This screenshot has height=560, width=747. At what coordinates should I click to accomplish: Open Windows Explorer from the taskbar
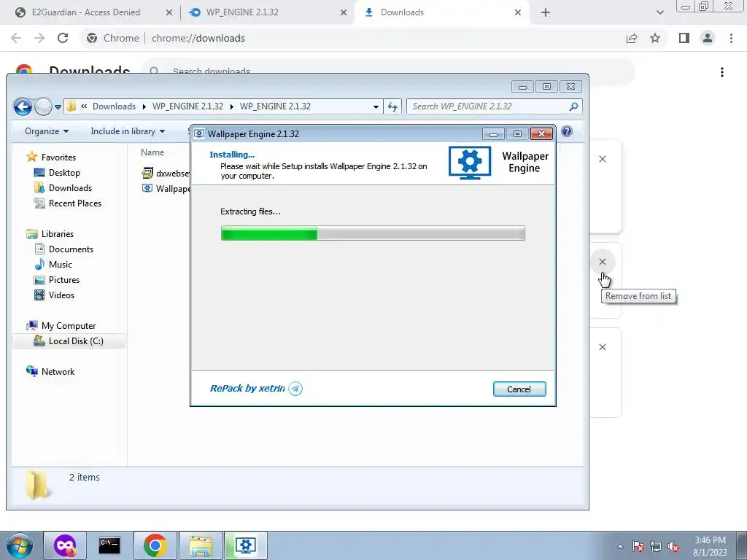(200, 545)
